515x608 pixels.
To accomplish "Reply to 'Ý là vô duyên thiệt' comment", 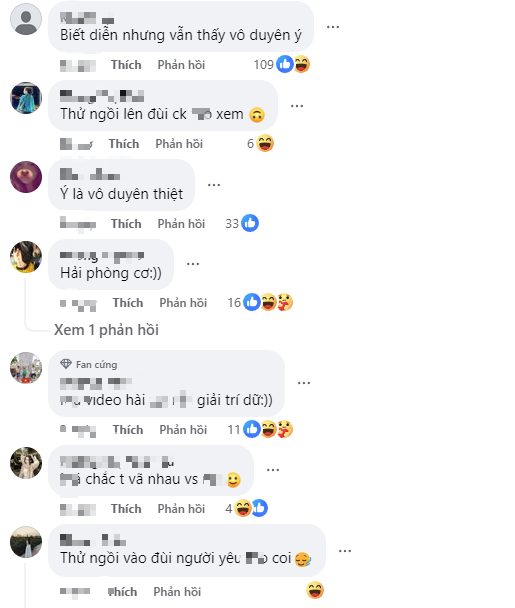I will tap(181, 224).
